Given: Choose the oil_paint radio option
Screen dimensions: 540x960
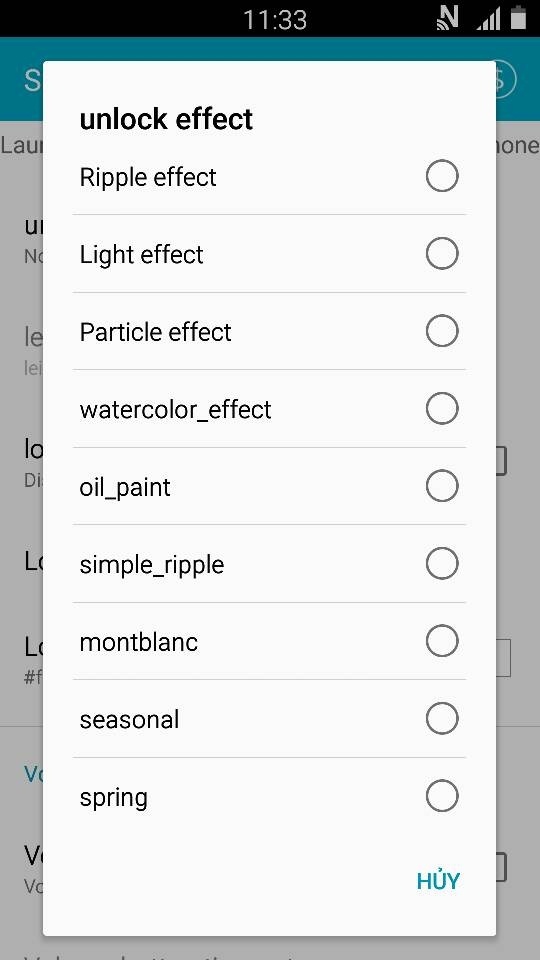Looking at the screenshot, I should coord(441,486).
